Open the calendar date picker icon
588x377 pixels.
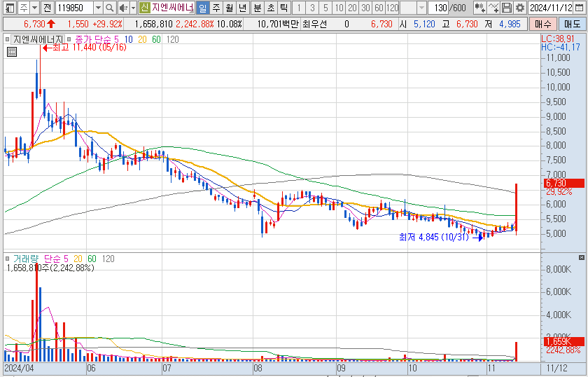tap(579, 8)
